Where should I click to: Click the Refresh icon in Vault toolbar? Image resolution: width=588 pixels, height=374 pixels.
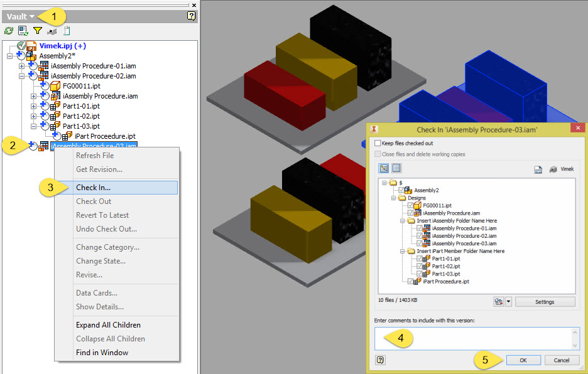coord(8,30)
